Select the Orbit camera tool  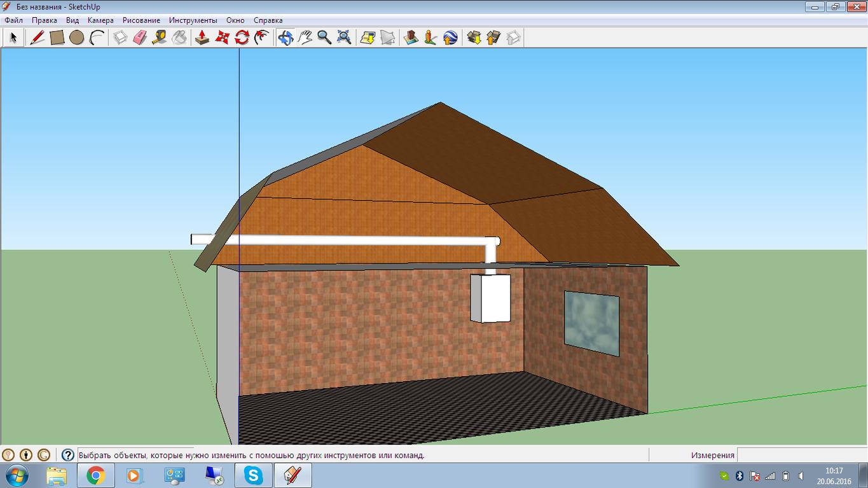click(x=285, y=38)
